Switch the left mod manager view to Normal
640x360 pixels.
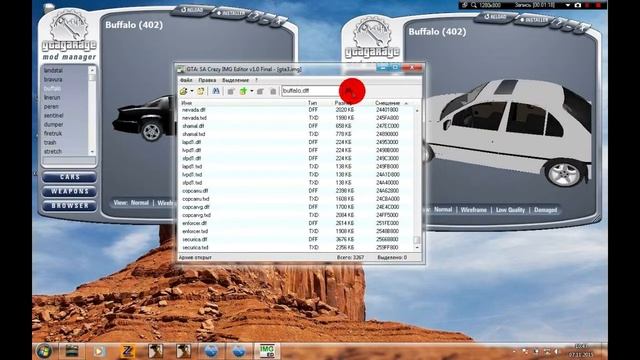pyautogui.click(x=140, y=202)
